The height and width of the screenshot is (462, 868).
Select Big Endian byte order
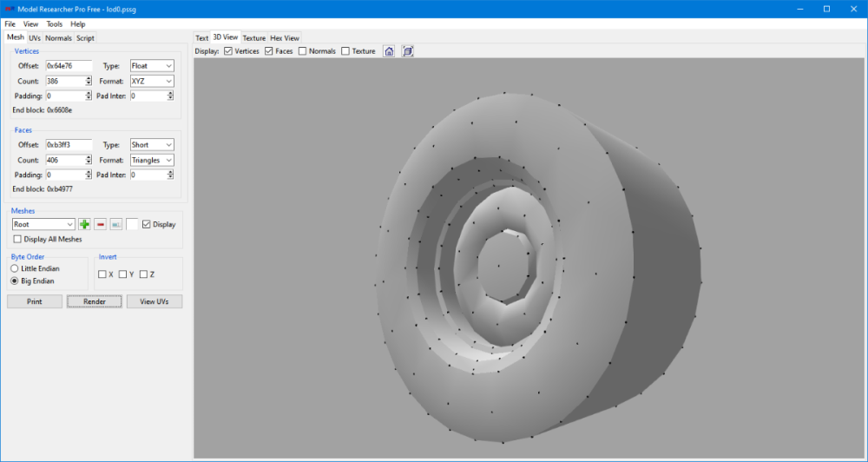point(15,280)
